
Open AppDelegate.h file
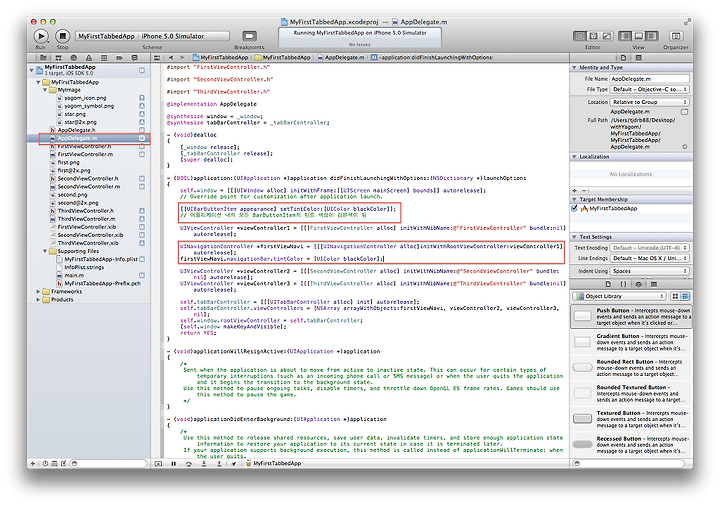76,130
